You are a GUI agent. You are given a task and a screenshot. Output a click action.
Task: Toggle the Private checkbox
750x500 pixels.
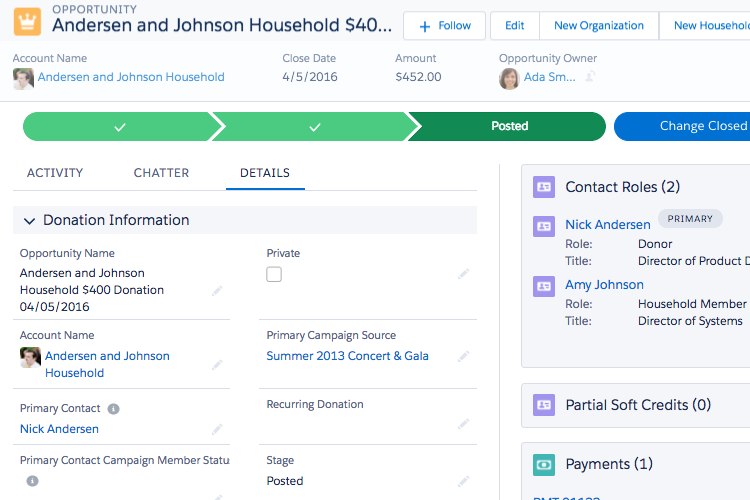click(274, 274)
